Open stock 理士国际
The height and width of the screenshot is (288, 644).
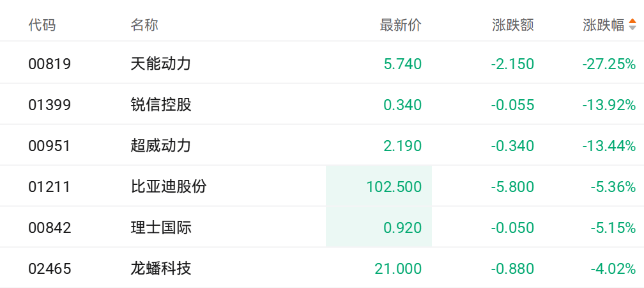click(x=161, y=228)
